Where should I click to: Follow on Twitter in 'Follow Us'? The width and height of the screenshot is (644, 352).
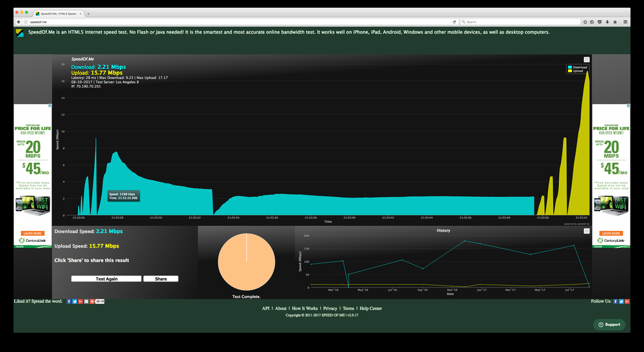click(621, 302)
